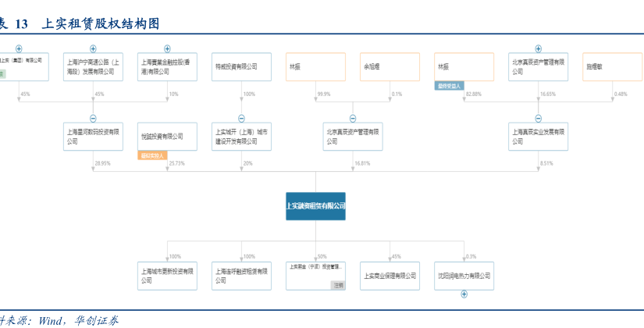Click the source note Wind, 华创证券

[78, 320]
